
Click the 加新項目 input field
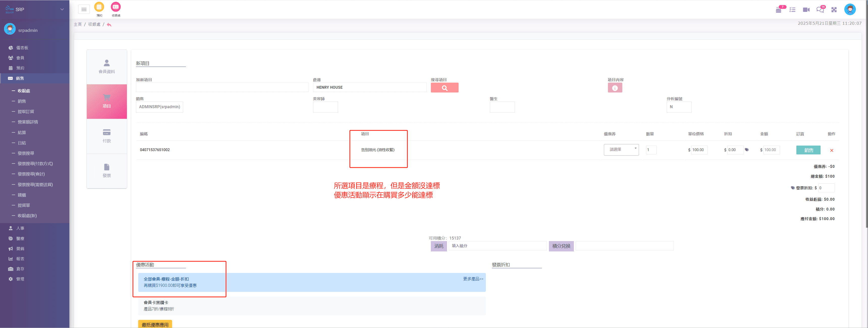(x=222, y=87)
